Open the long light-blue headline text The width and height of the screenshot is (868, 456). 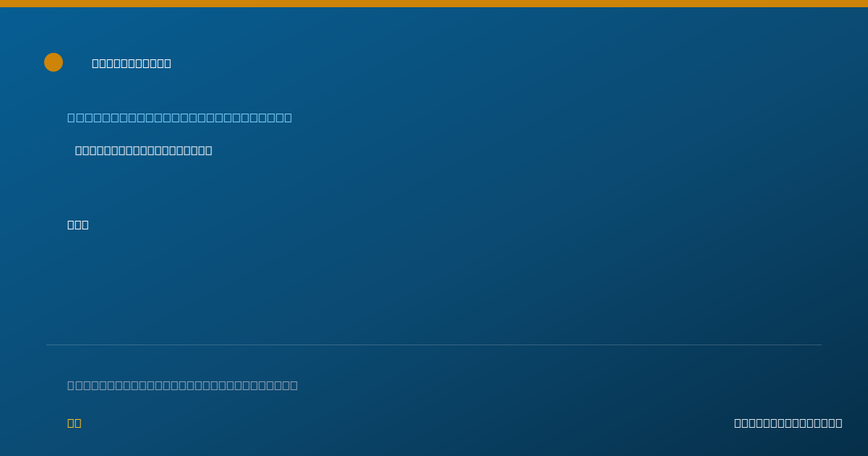179,117
